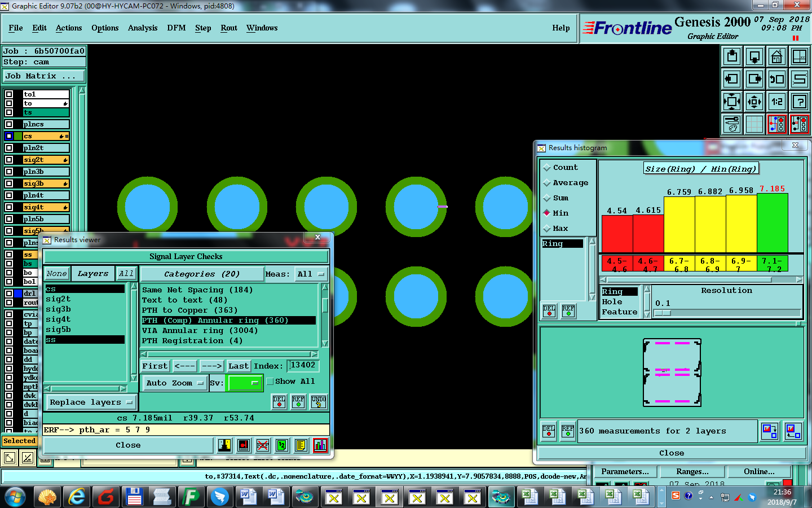
Task: Open the Actions menu
Action: [69, 28]
